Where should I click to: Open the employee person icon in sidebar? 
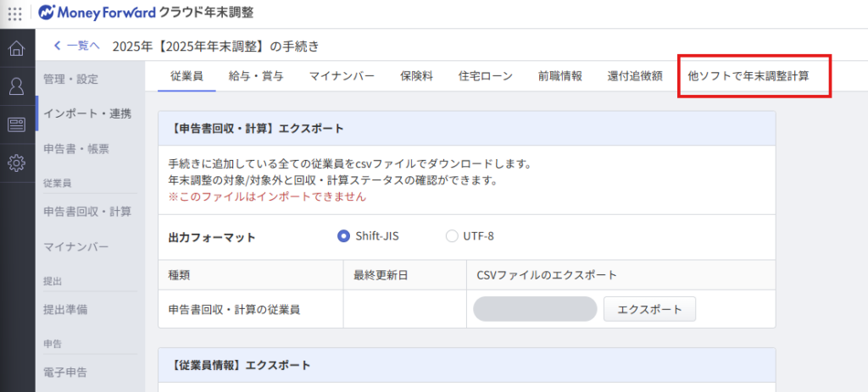(x=16, y=86)
